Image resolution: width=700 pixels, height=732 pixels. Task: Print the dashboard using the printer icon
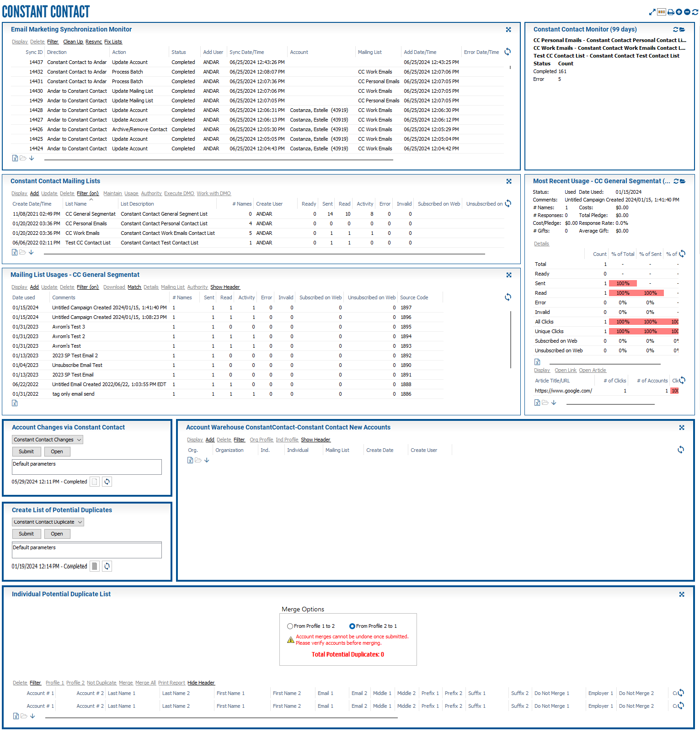[x=671, y=12]
